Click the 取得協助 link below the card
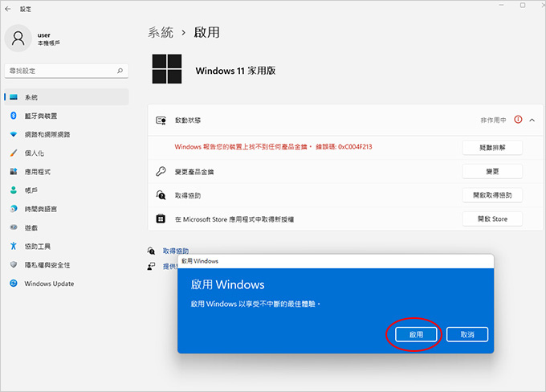Screen dimensions: 546x392 (176, 251)
